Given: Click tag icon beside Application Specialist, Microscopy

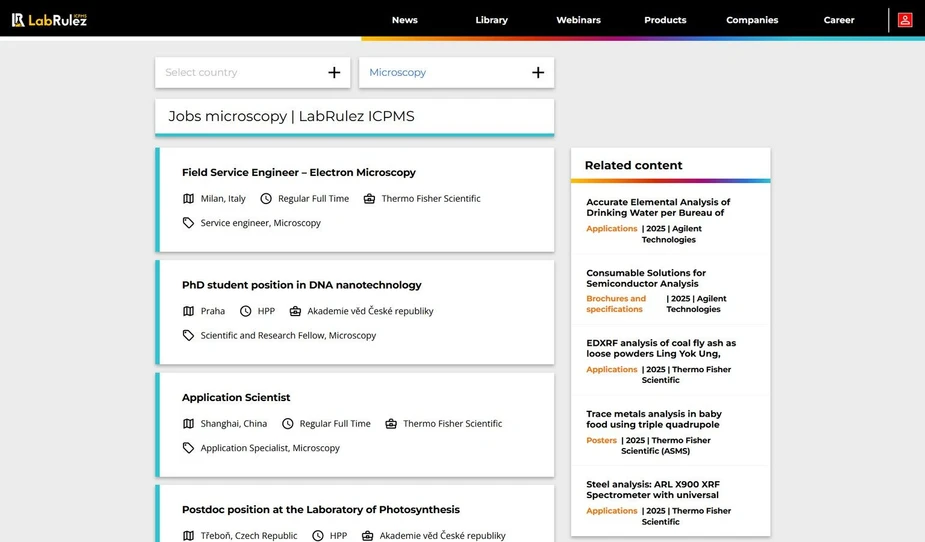Looking at the screenshot, I should 188,448.
